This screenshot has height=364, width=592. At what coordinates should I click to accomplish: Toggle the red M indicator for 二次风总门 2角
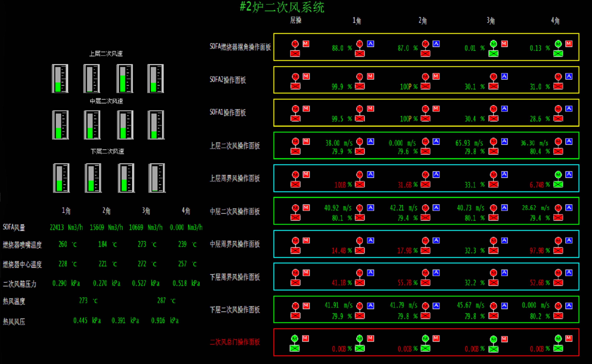coord(436,339)
